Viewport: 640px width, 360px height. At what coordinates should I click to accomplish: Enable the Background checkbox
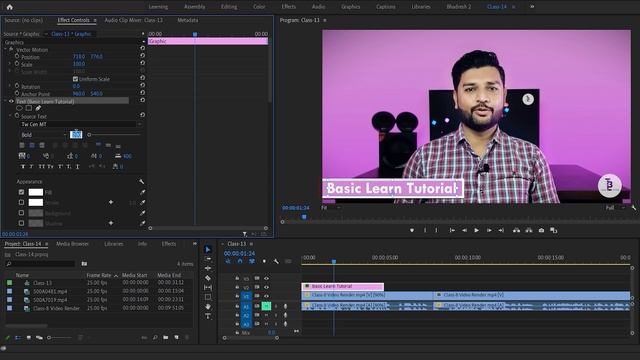tap(22, 213)
